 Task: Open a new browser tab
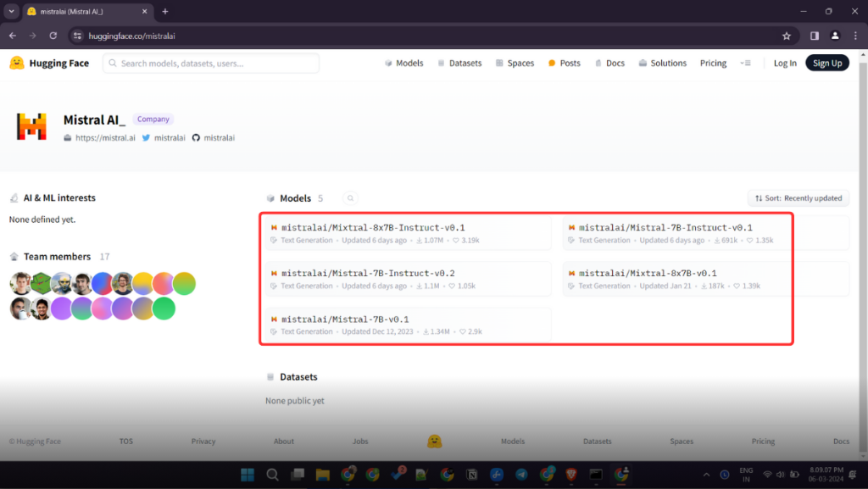[x=165, y=12]
